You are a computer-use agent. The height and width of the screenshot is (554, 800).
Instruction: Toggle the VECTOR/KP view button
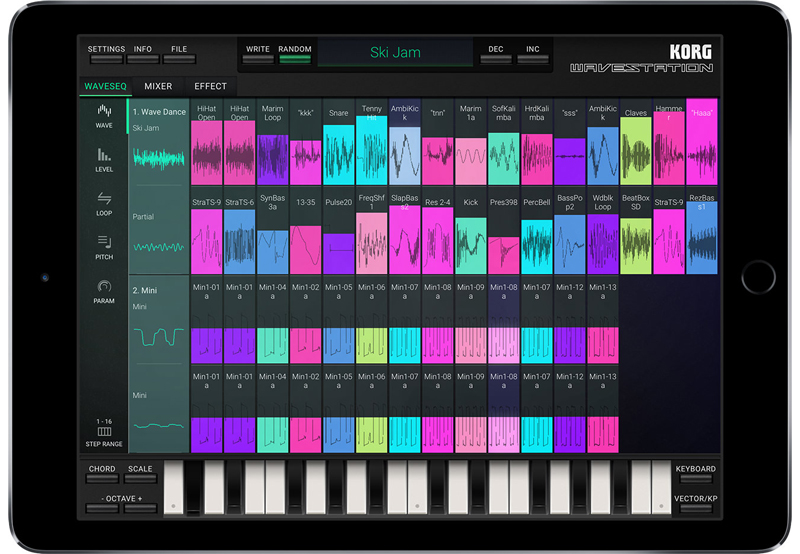pos(696,503)
